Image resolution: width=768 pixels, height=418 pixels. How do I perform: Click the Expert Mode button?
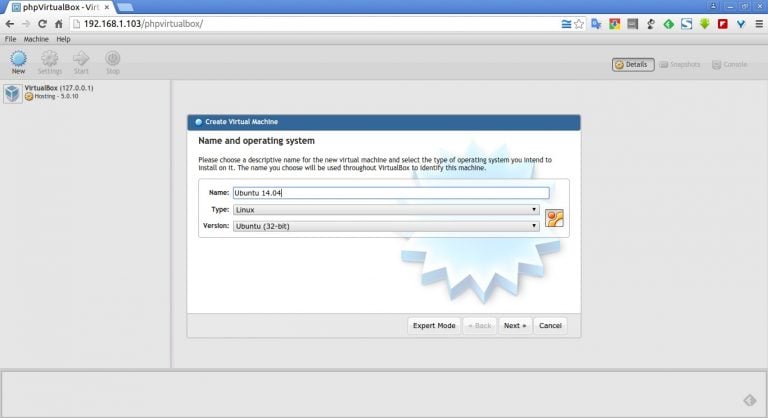pos(434,325)
